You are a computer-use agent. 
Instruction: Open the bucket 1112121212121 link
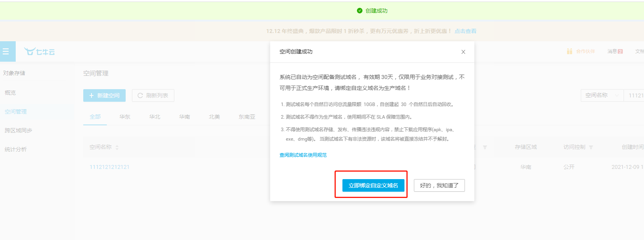(110, 167)
